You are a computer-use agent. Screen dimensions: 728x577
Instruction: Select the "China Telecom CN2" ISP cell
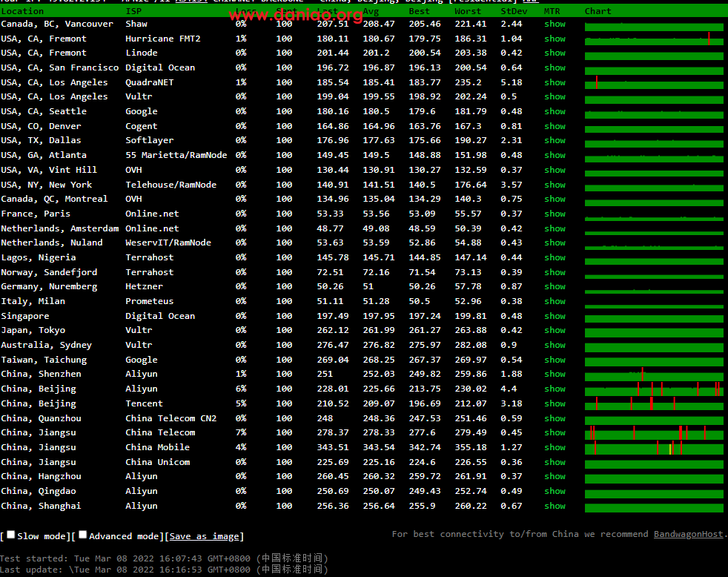pyautogui.click(x=171, y=418)
